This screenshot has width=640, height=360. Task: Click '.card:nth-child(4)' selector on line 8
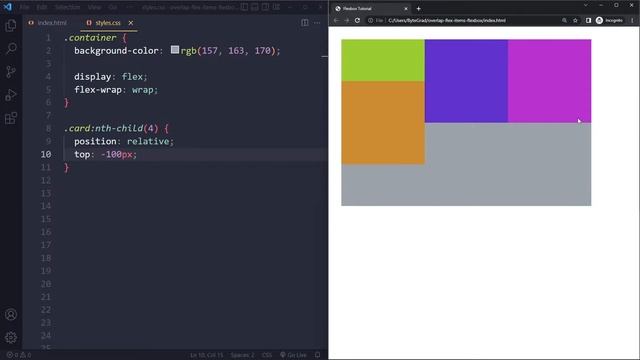tap(111, 128)
